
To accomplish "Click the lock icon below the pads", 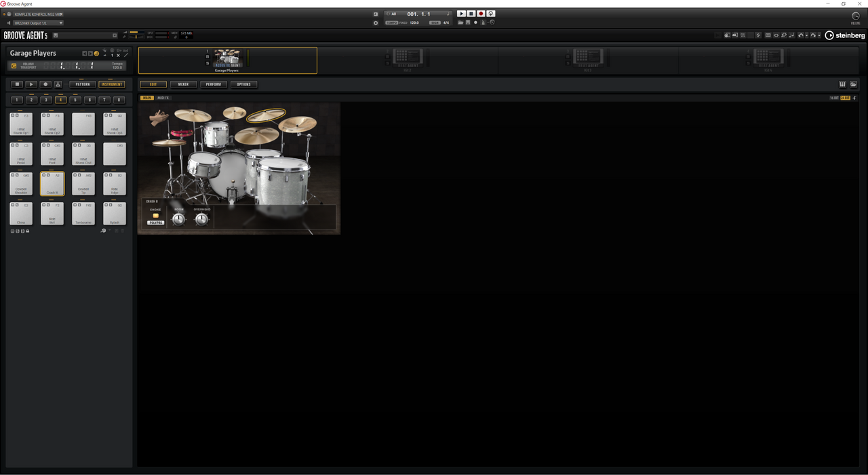I will coord(28,231).
